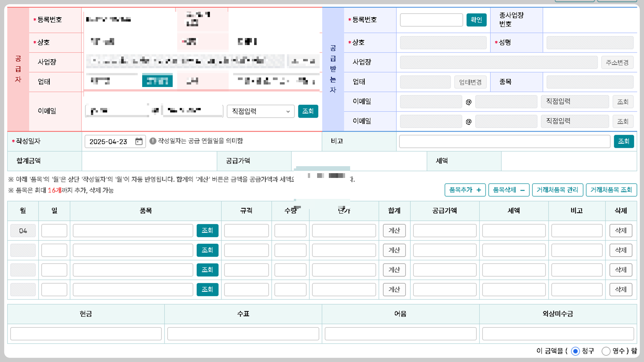Click 품목삭제 minus button

[x=509, y=190]
